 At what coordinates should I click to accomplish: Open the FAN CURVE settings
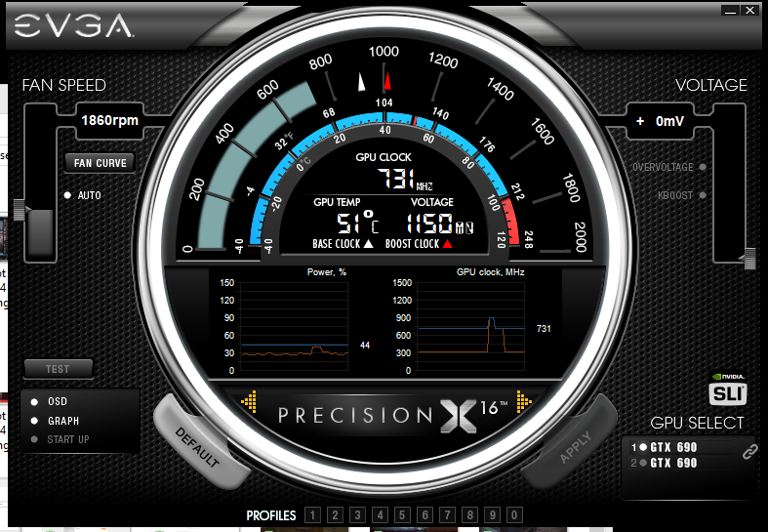coord(101,163)
